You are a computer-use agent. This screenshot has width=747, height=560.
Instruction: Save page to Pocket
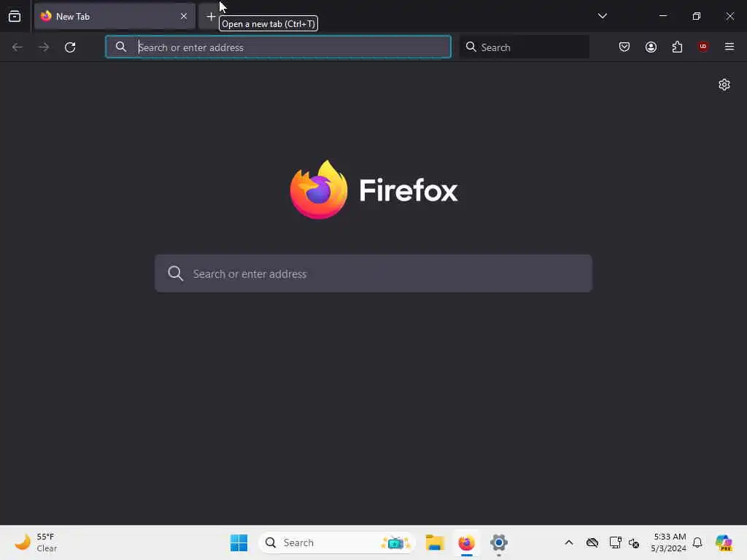624,47
